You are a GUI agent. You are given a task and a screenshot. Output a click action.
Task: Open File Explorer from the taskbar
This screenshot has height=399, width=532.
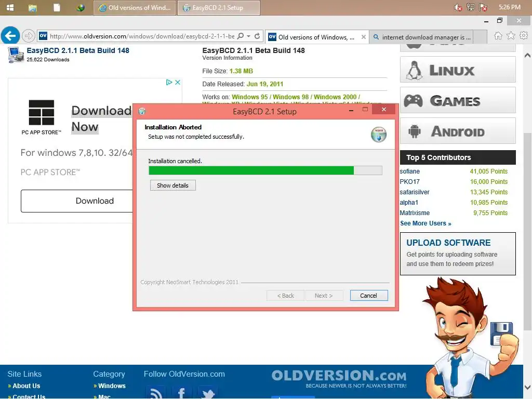coord(33,8)
